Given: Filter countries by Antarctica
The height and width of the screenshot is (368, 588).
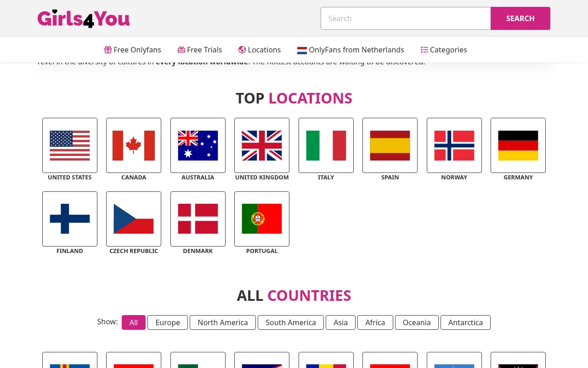Looking at the screenshot, I should (465, 322).
